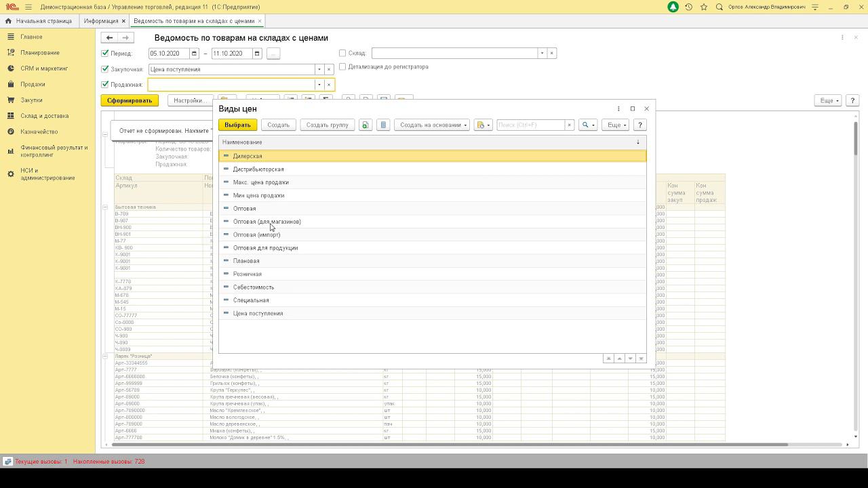Click the back arrow navigation button

[109, 38]
